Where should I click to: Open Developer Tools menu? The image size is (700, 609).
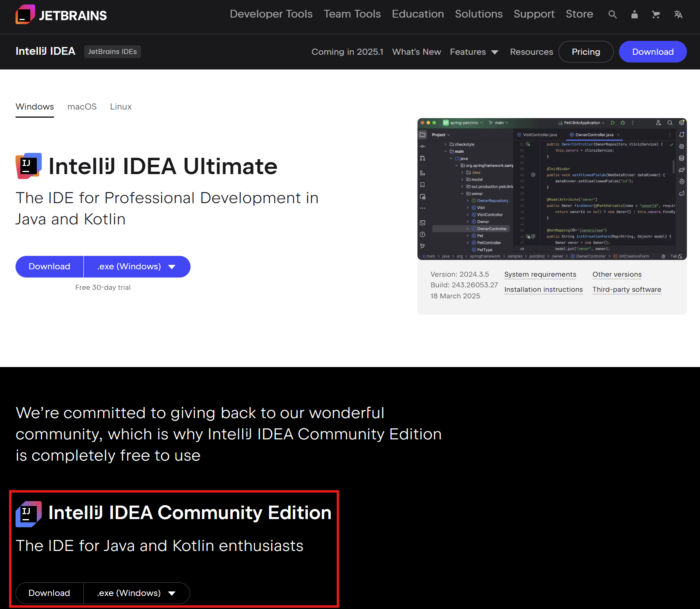coord(271,14)
